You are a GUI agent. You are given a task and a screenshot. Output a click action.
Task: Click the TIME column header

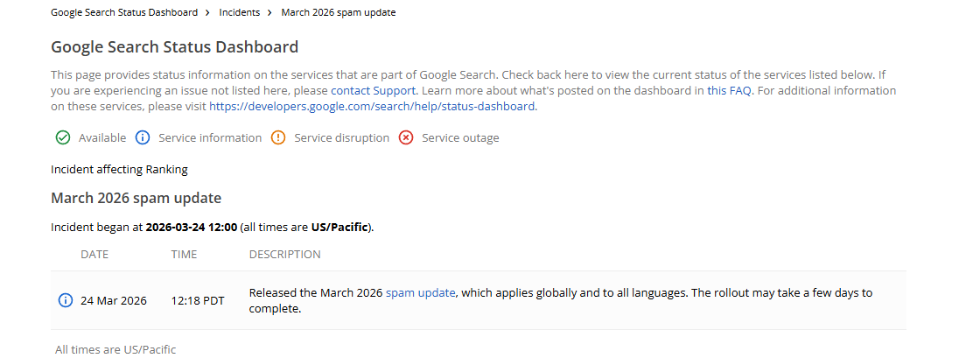[x=184, y=255]
